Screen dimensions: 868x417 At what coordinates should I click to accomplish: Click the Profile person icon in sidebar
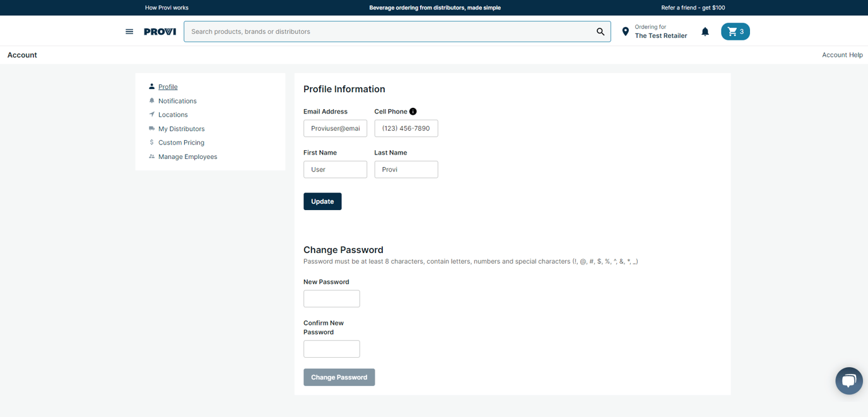pos(151,86)
